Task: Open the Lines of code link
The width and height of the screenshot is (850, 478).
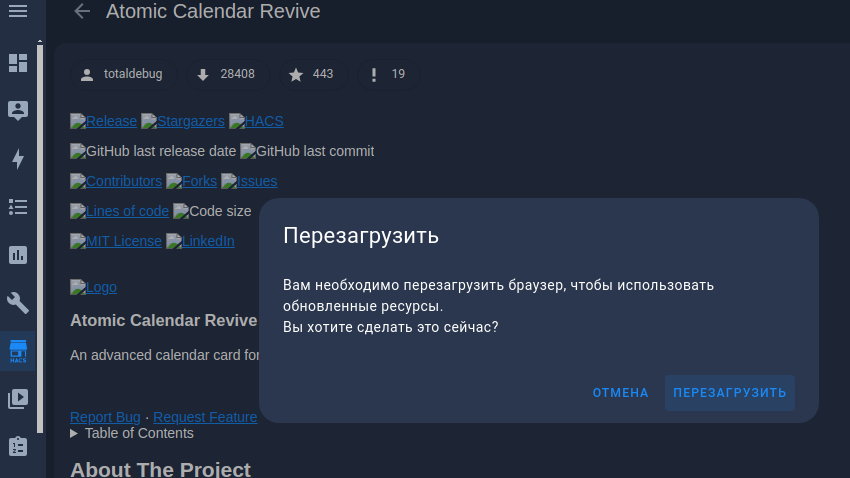Action: (119, 211)
